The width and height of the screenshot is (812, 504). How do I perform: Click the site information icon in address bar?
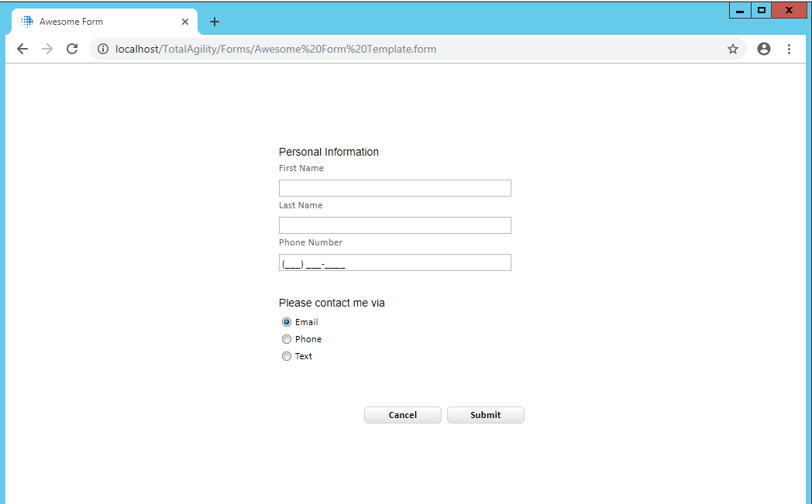coord(103,48)
